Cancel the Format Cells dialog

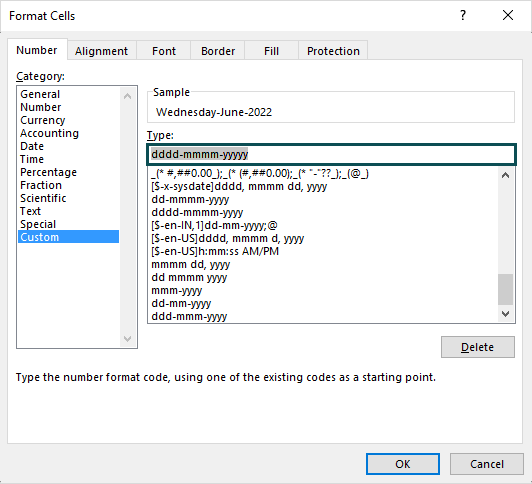point(487,464)
